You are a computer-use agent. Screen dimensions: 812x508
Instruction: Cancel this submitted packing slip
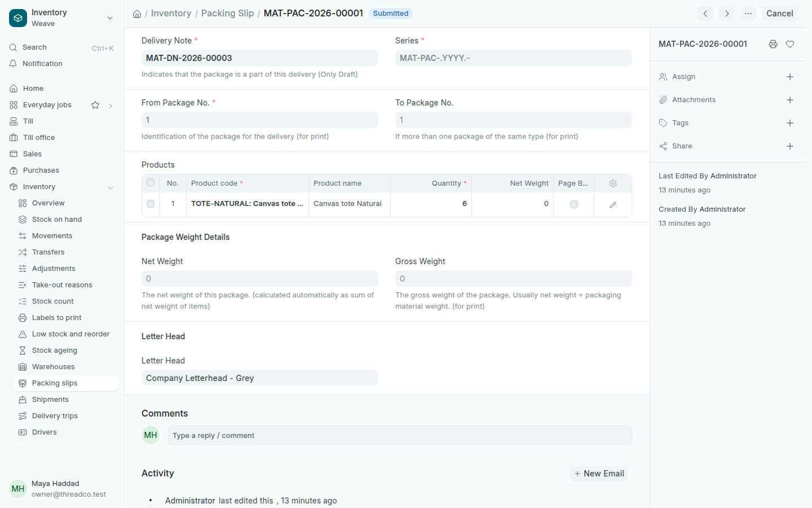tap(779, 14)
